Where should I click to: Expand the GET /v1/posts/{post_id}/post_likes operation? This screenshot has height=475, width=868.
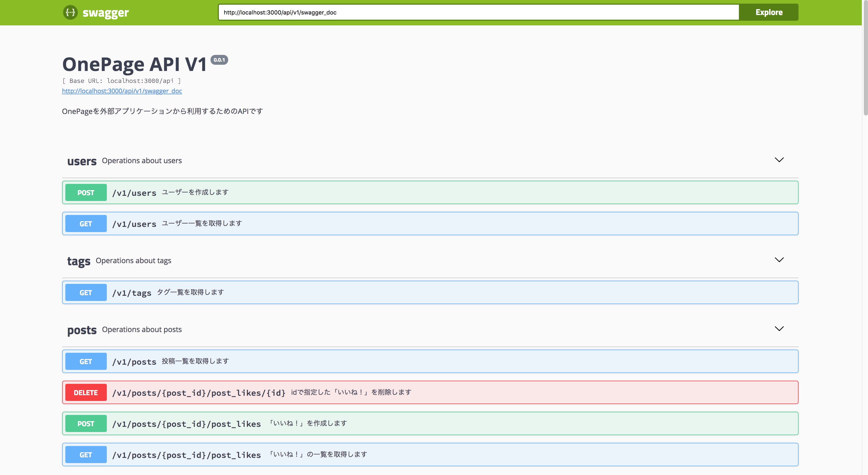(430, 455)
